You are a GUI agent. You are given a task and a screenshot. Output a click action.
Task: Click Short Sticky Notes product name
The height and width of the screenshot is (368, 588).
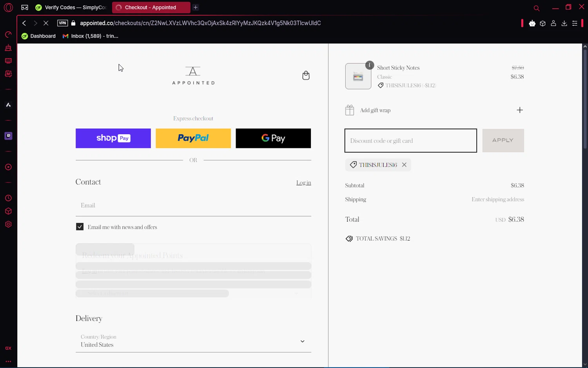[398, 68]
